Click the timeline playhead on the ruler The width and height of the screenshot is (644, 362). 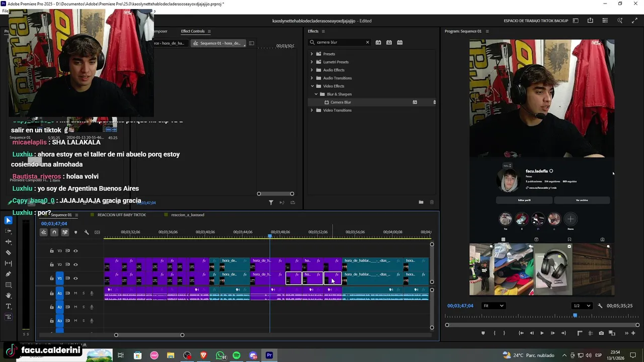(x=270, y=236)
